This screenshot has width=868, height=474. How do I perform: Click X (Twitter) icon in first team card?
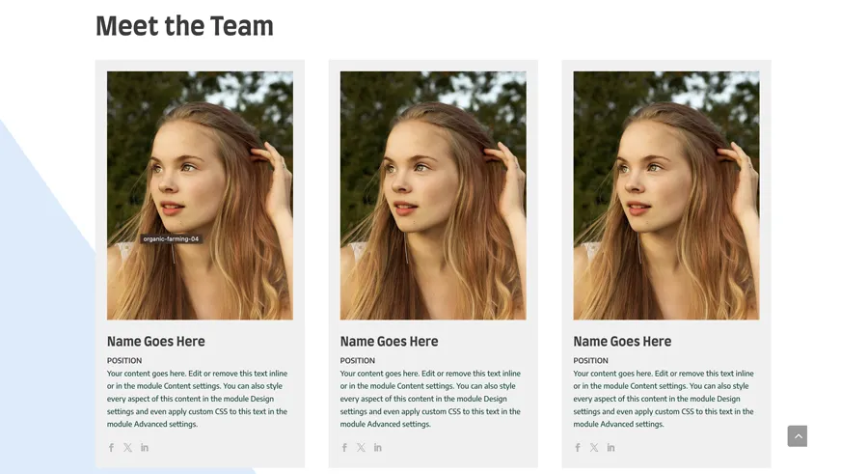[128, 447]
